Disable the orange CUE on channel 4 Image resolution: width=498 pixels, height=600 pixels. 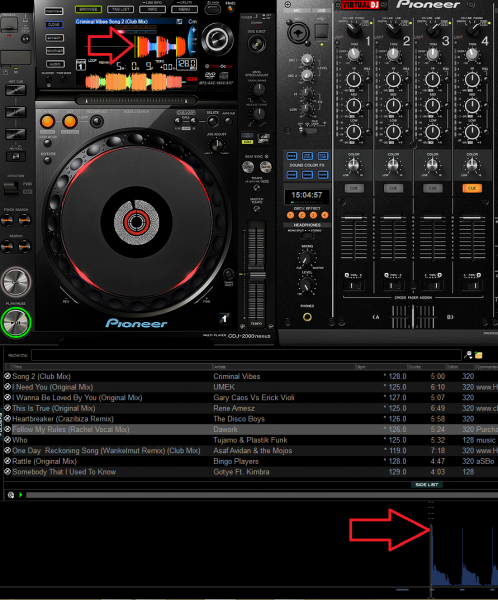click(x=472, y=188)
